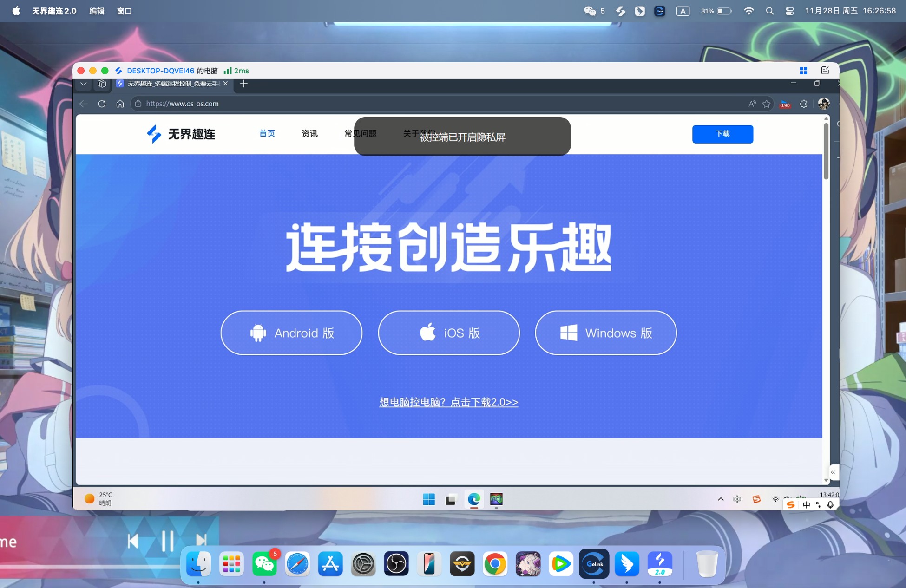Download the Windows 版 client
This screenshot has height=588, width=906.
606,333
